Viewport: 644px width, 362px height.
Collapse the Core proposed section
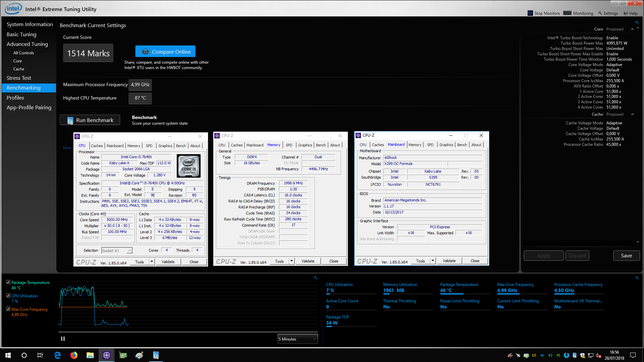tap(632, 29)
